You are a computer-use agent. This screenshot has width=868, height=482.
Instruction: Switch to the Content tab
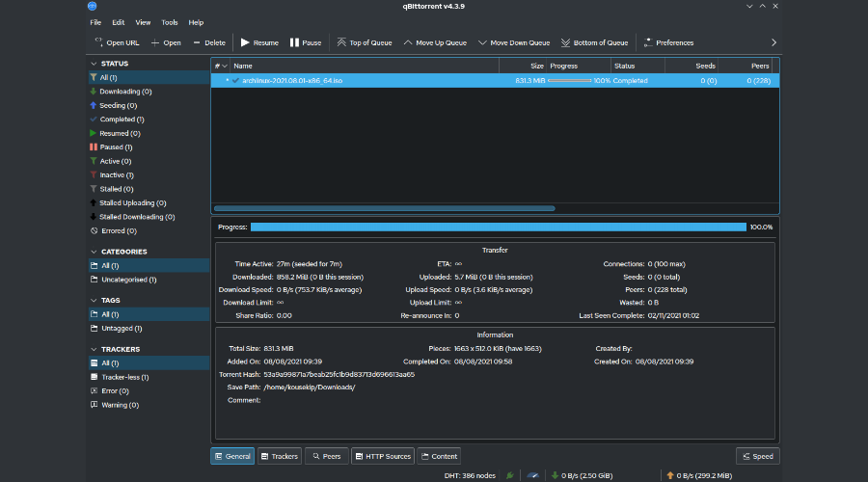pos(439,456)
